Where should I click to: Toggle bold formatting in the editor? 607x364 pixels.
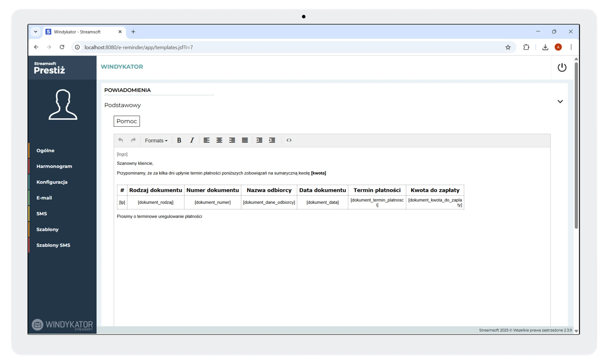[x=179, y=140]
